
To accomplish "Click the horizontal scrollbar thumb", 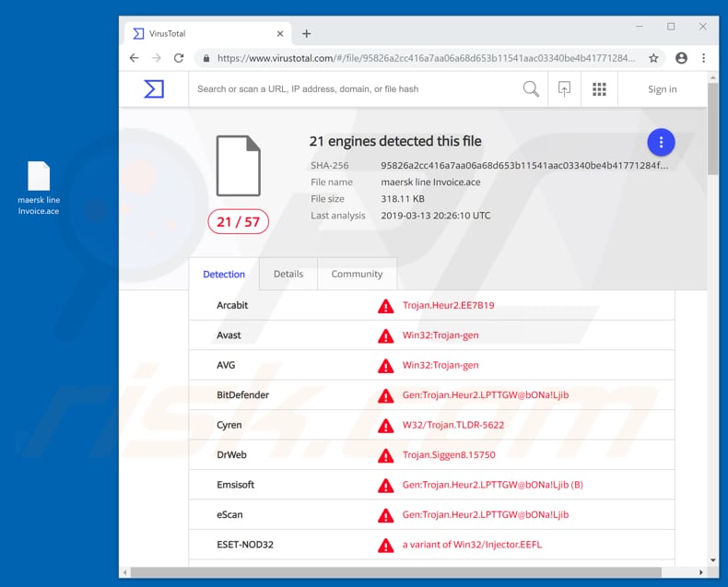I will click(396, 572).
